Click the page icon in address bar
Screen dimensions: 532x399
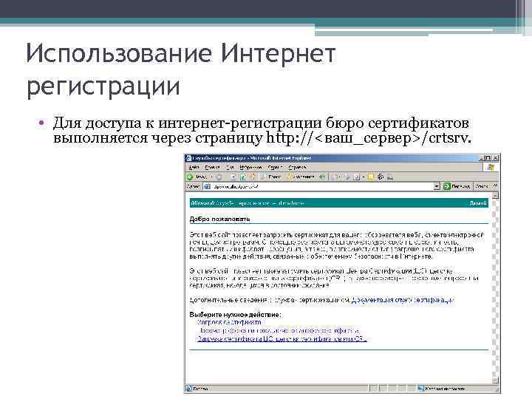click(208, 186)
